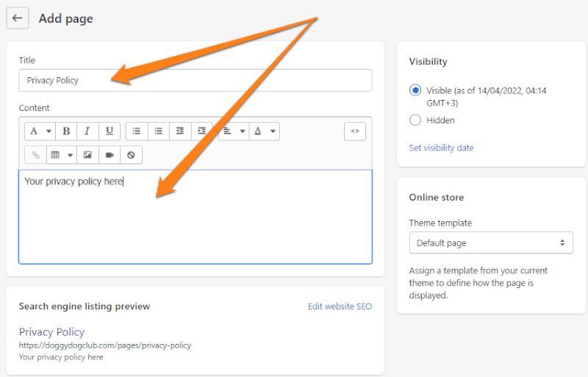Screen dimensions: 588x377
Task: Click the 'Assign a template' help text
Action: (x=478, y=283)
